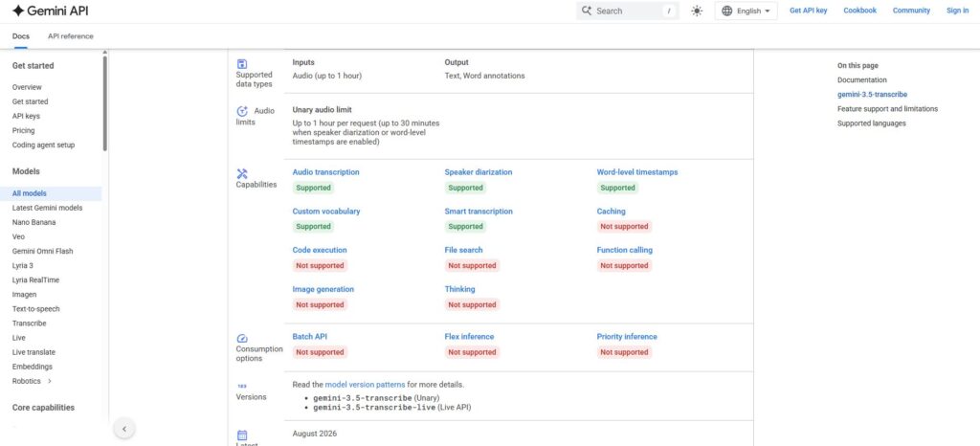The image size is (980, 446).
Task: Open the Code execution link
Action: click(x=320, y=250)
